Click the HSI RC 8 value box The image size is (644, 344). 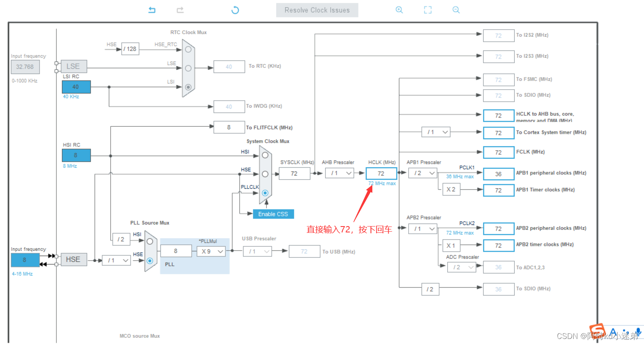click(x=76, y=155)
